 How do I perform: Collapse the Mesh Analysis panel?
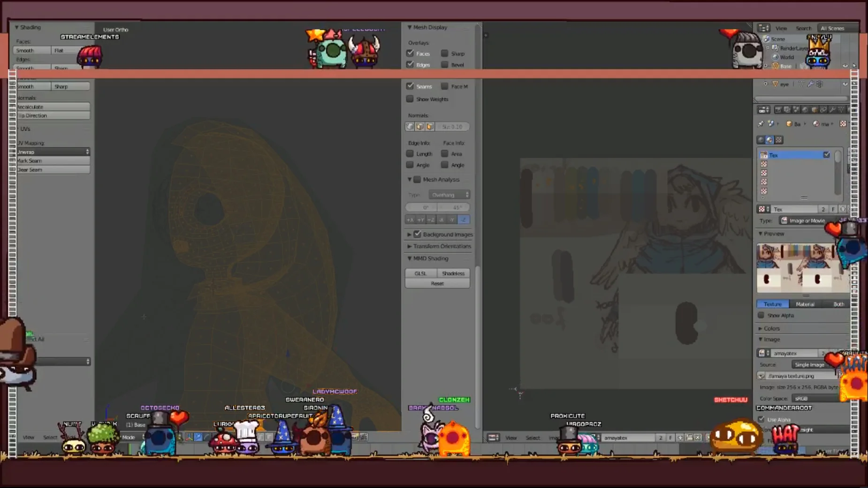coord(410,180)
